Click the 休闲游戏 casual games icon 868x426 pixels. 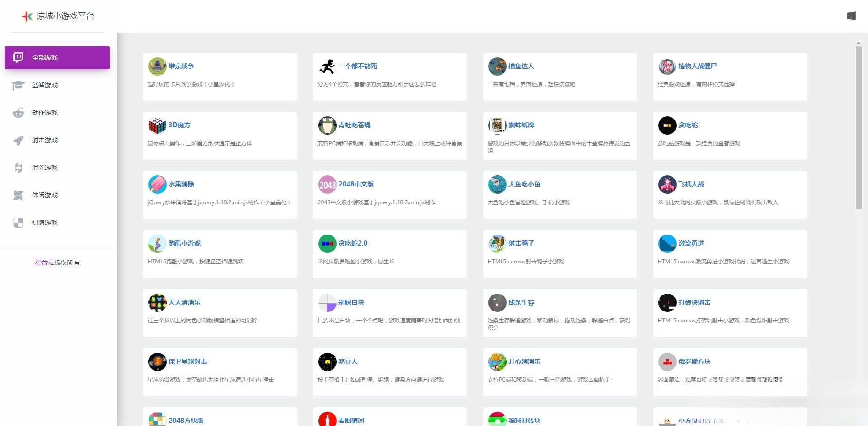point(18,195)
